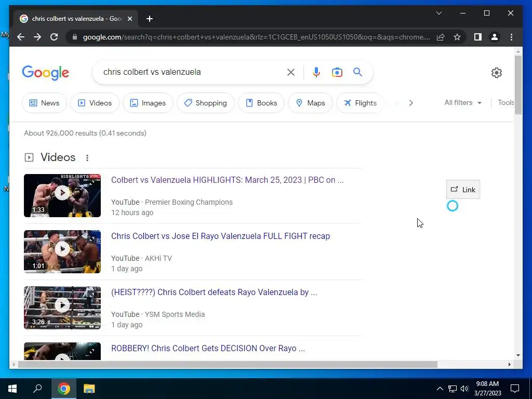Close the chris colbert vs valenzuela tab
This screenshot has width=532, height=399.
[129, 19]
